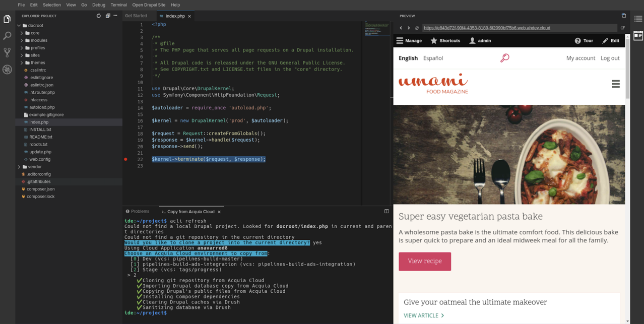Open Explorer more actions ellipsis
Screen dimensions: 644x324
point(115,16)
